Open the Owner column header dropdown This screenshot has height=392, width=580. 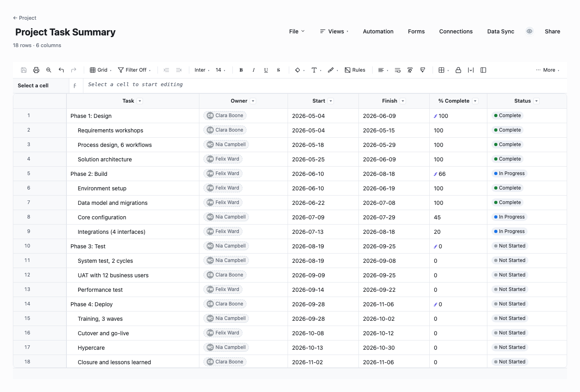tap(253, 101)
